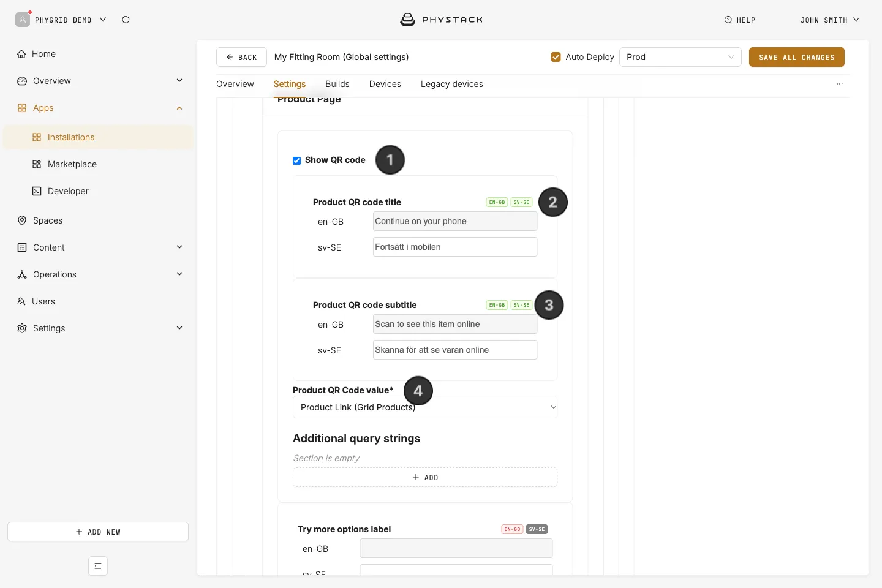Toggle SV-SE tag for Product QR code title

[522, 202]
